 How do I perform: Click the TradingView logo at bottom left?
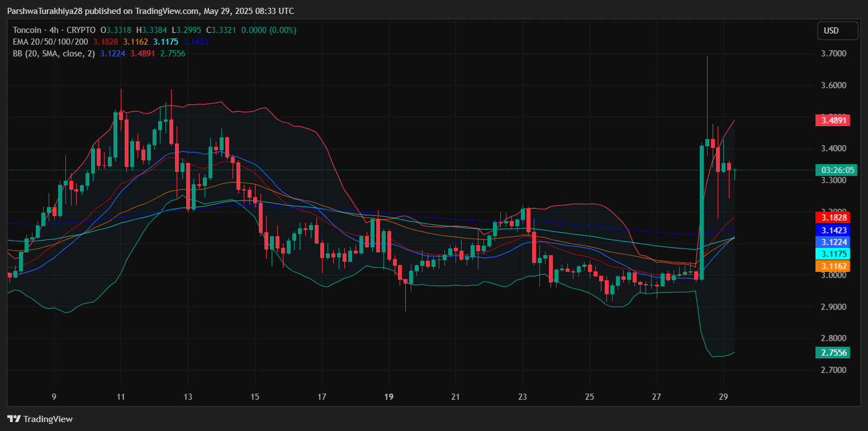click(x=40, y=419)
